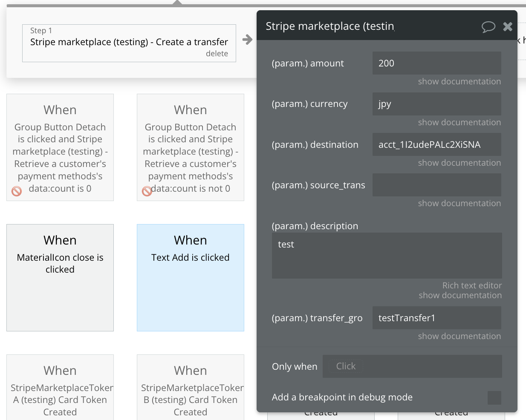This screenshot has width=526, height=420.
Task: Click the (param.) description label
Action: pos(315,226)
